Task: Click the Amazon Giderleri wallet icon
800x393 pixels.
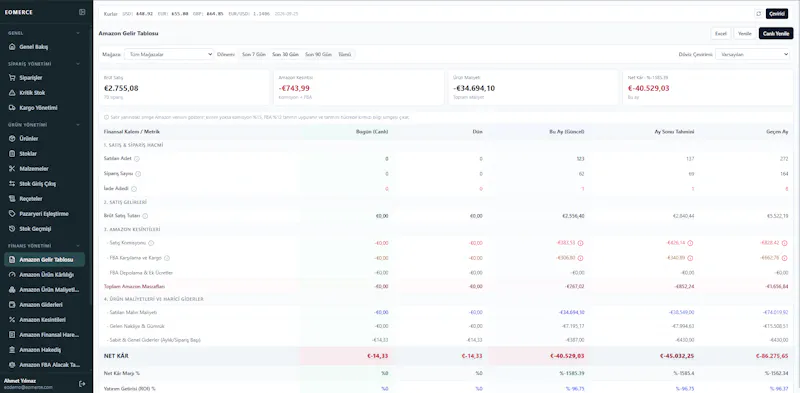Action: [x=12, y=305]
